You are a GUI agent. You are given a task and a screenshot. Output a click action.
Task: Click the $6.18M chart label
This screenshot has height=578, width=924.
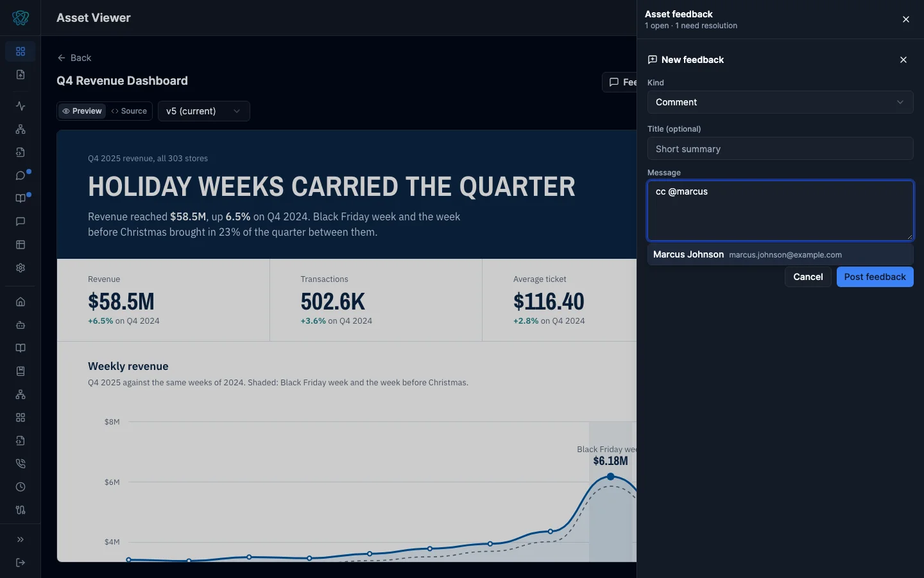tap(611, 461)
